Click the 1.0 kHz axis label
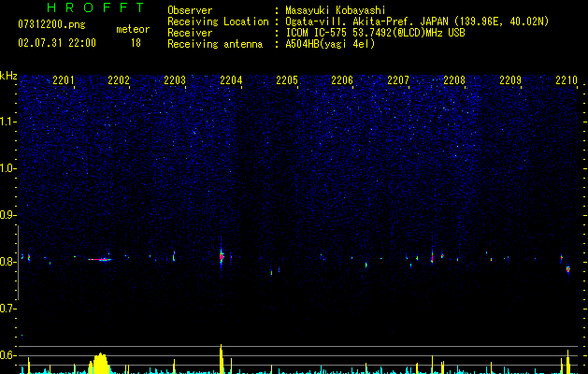Image resolution: width=588 pixels, height=374 pixels. (x=8, y=168)
